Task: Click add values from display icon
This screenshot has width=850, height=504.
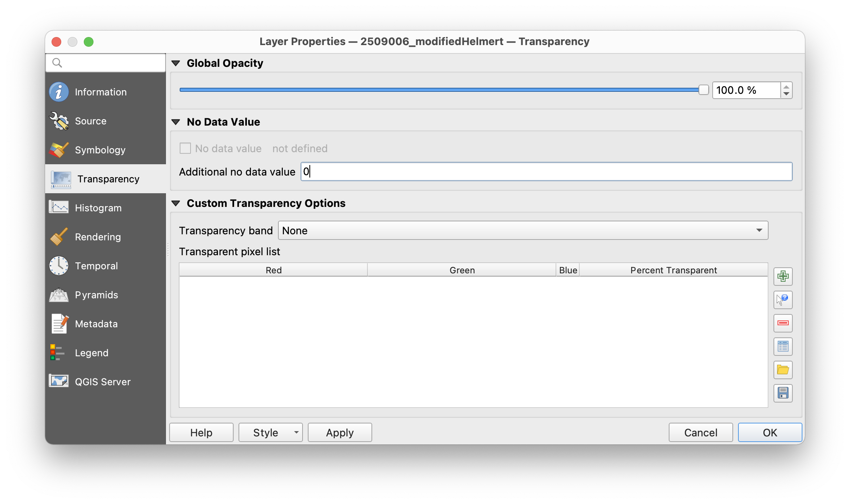Action: point(783,300)
